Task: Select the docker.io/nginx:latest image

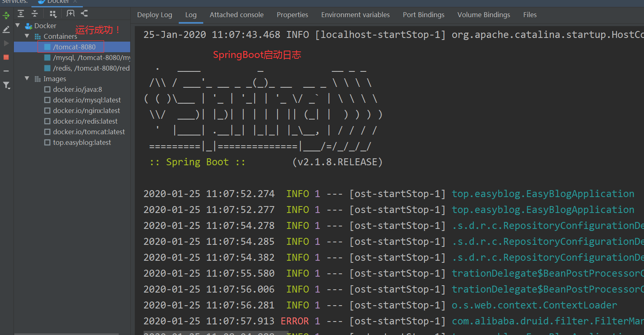Action: 86,111
